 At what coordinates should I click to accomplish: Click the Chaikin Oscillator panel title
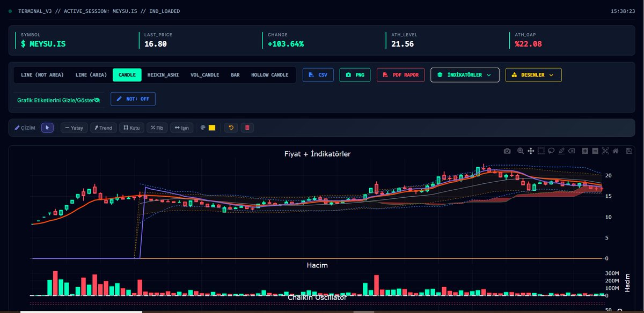pyautogui.click(x=317, y=296)
